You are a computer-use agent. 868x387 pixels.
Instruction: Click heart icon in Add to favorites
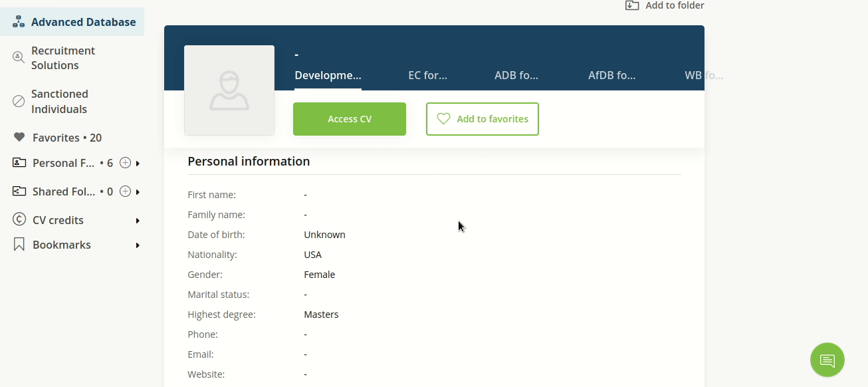coord(443,119)
